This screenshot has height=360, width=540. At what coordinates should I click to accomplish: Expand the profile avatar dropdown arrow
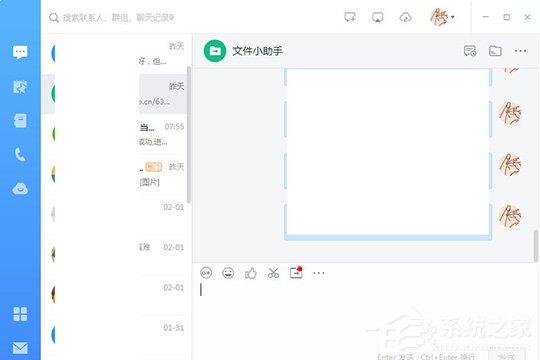453,17
